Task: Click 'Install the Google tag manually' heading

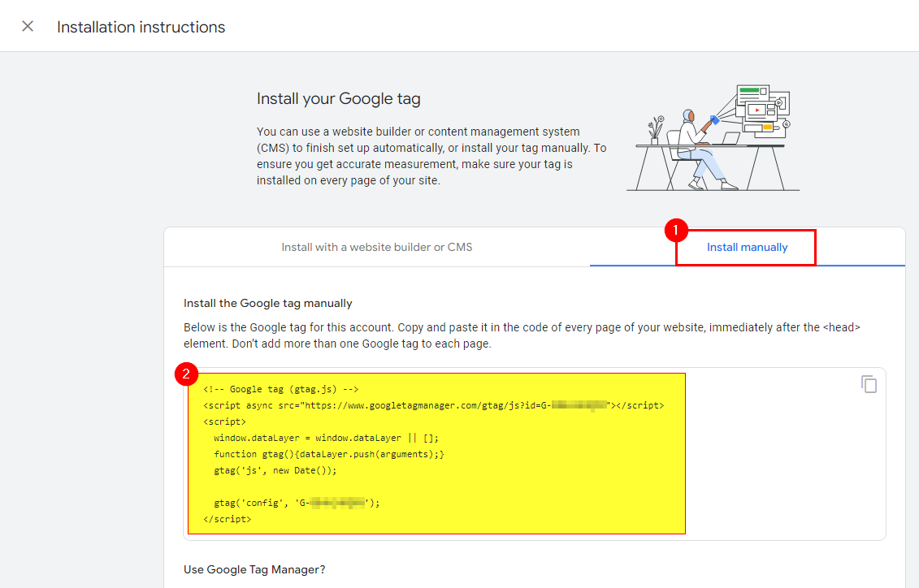Action: point(268,304)
